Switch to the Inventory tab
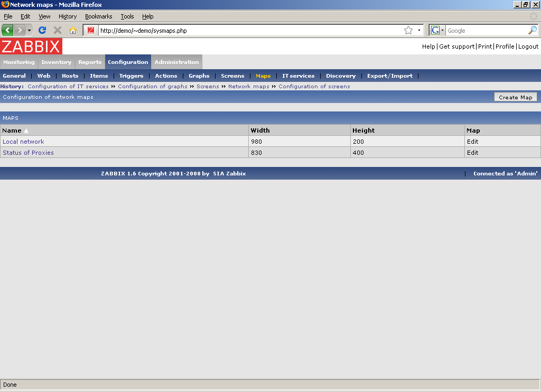Viewport: 541px width, 392px height. pos(56,62)
